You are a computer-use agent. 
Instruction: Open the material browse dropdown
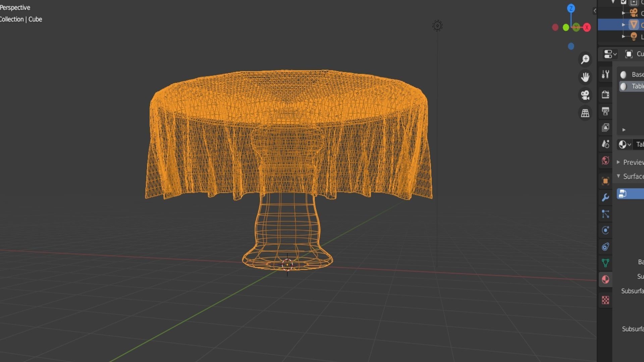pos(625,144)
